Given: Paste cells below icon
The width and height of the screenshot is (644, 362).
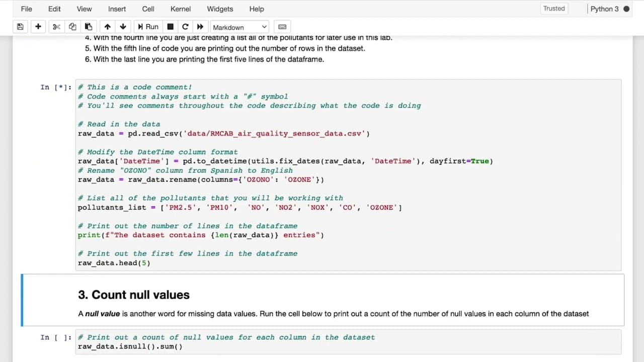Looking at the screenshot, I should pyautogui.click(x=89, y=27).
